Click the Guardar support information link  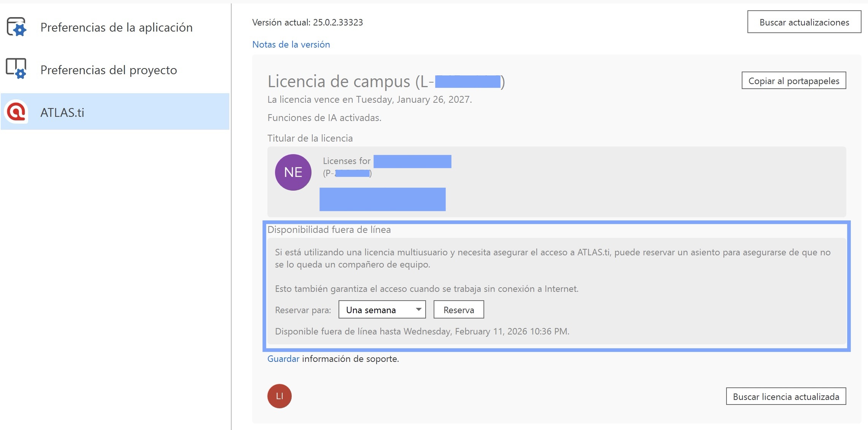(x=283, y=359)
